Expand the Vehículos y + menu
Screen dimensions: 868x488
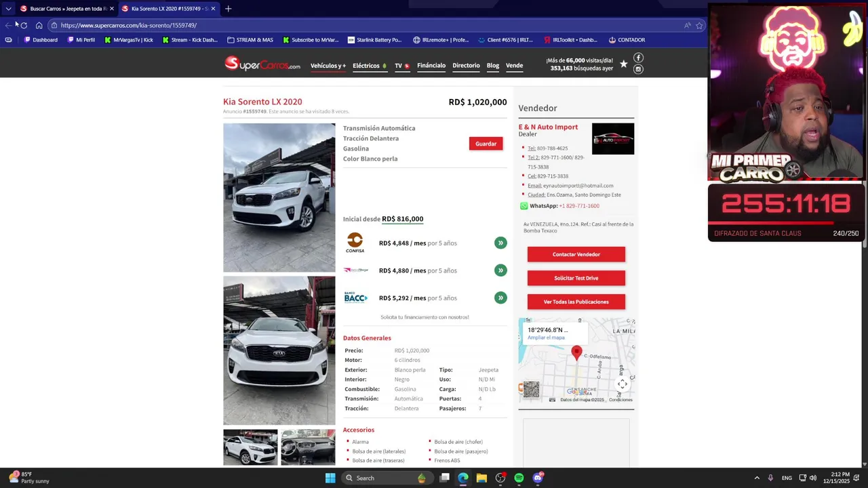click(328, 66)
